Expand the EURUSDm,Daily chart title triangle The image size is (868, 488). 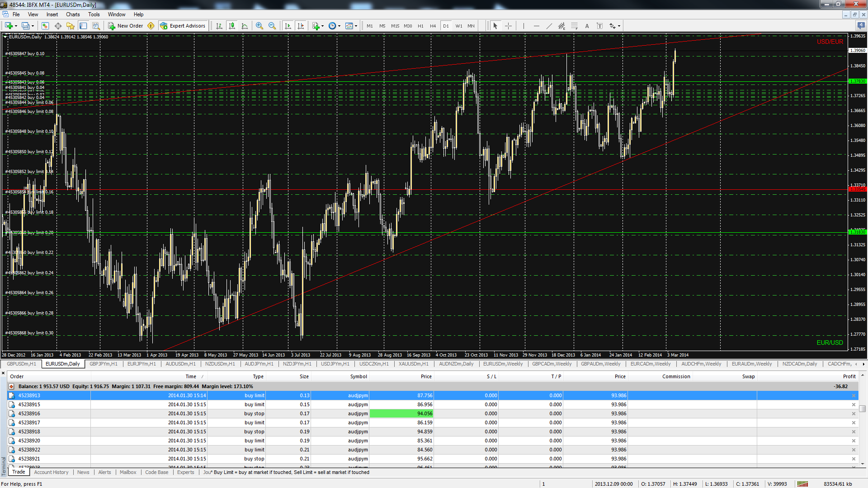5,37
